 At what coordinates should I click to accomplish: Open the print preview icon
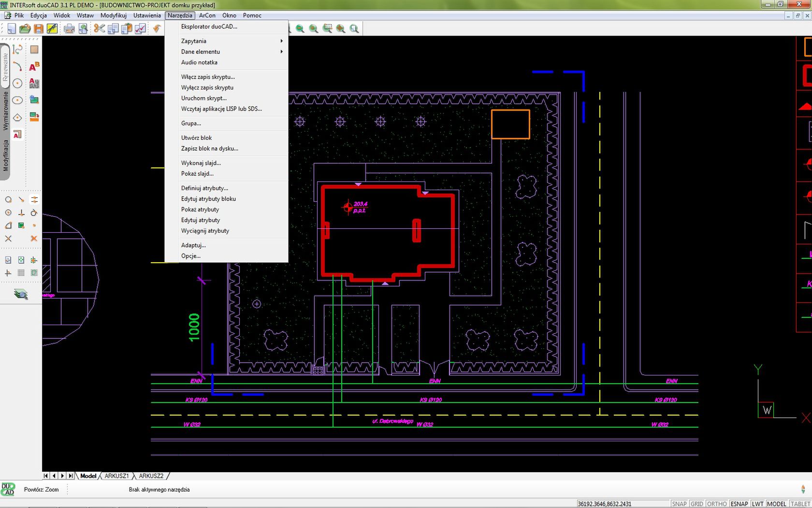(x=83, y=29)
